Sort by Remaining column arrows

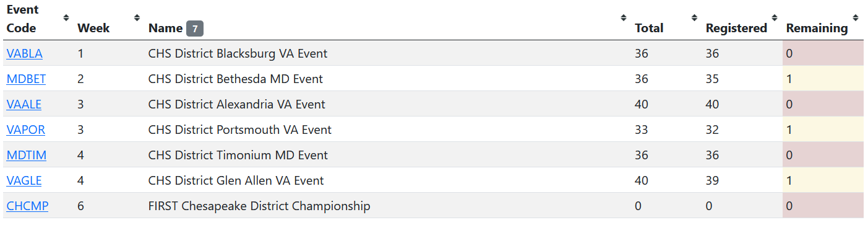click(856, 18)
